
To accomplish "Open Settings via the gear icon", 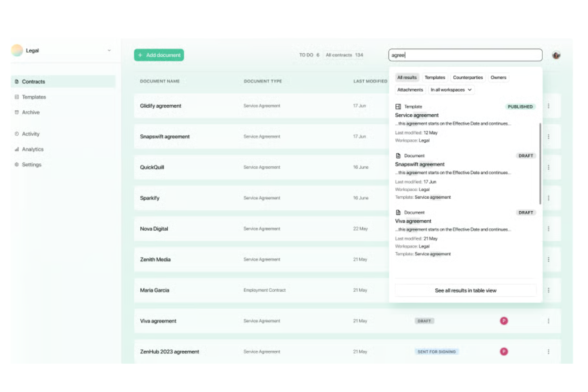I will pyautogui.click(x=16, y=164).
